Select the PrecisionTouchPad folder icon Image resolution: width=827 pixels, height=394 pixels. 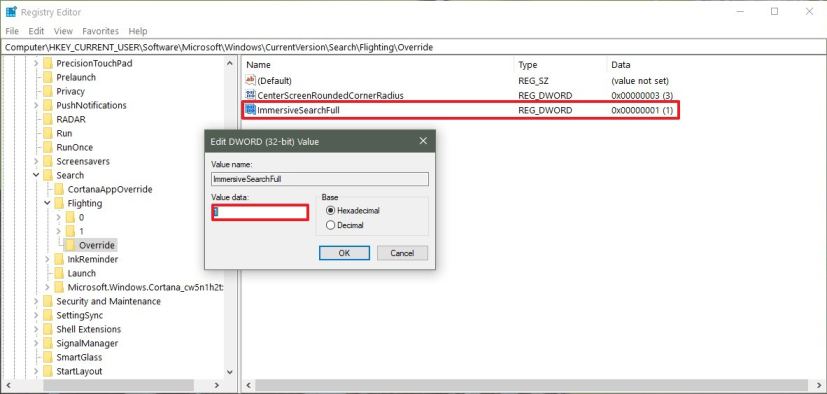pyautogui.click(x=48, y=63)
